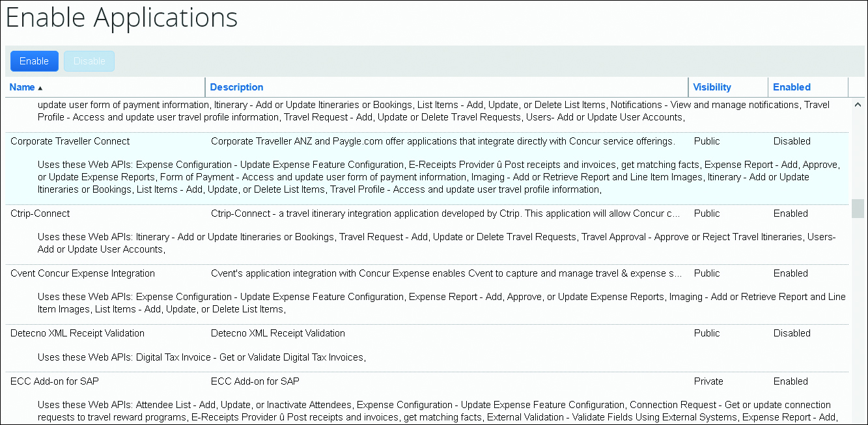Click Disabled status of Corporate Traveller Connect

pos(792,141)
